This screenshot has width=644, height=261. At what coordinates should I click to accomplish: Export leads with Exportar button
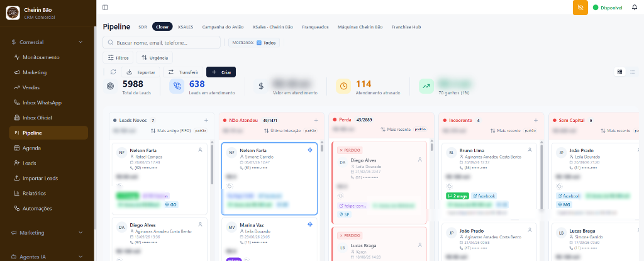click(141, 72)
